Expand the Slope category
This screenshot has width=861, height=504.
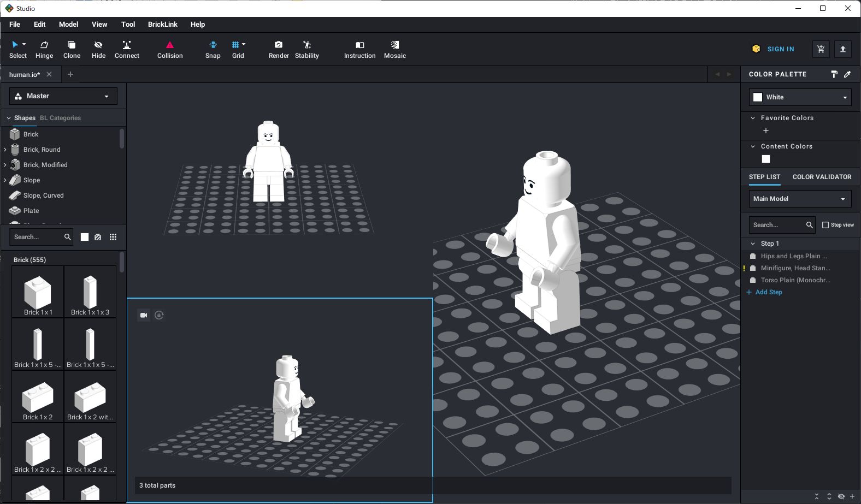click(5, 180)
